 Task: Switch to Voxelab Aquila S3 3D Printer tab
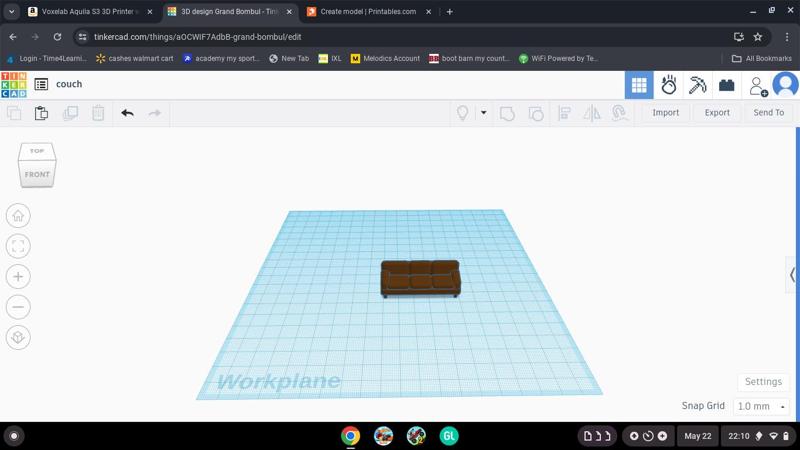(89, 11)
